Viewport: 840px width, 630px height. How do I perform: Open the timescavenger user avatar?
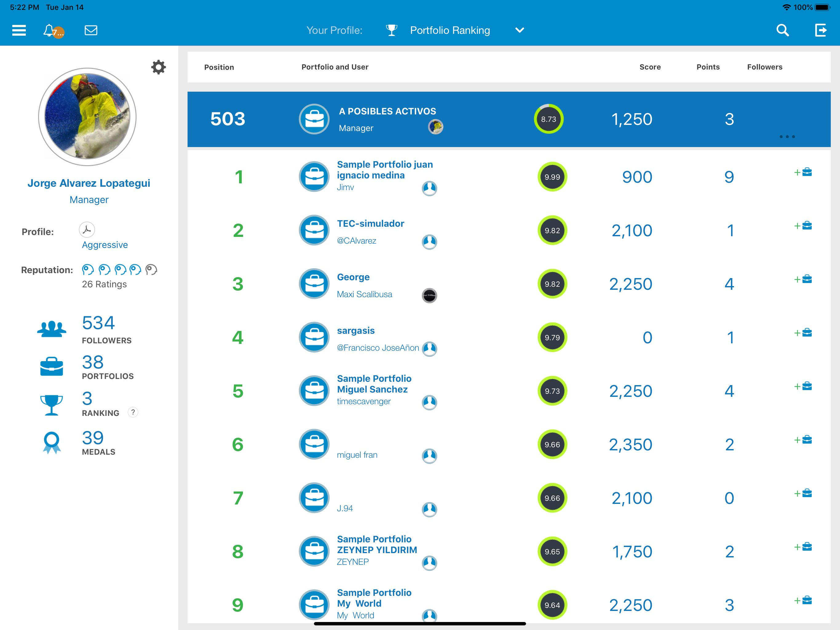click(x=430, y=403)
